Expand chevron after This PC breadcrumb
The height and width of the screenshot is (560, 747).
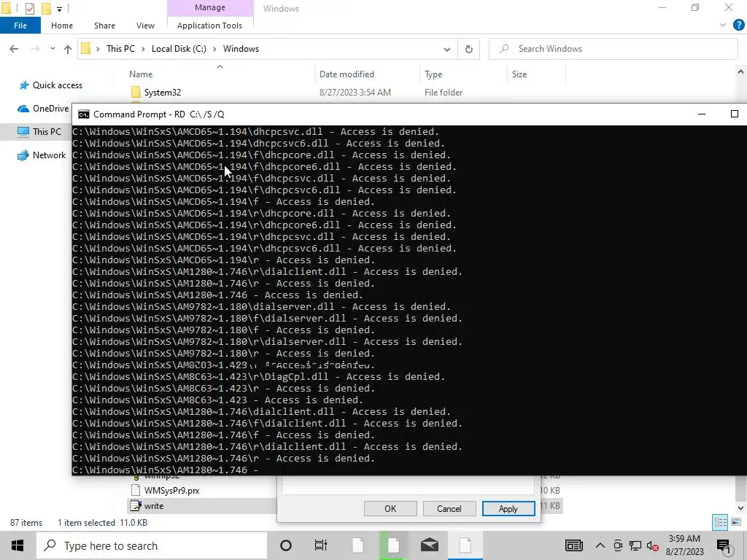click(x=143, y=49)
